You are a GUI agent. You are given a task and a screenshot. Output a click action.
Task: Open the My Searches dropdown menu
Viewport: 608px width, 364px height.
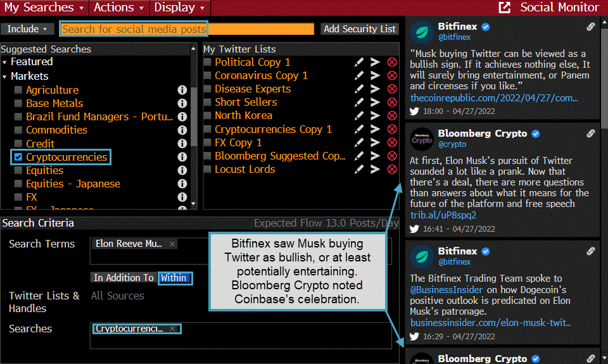coord(44,8)
